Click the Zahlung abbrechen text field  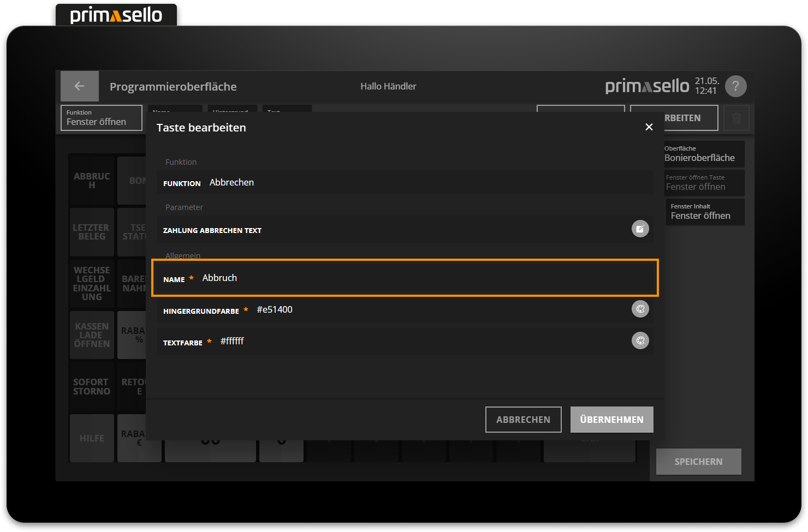[437, 230]
